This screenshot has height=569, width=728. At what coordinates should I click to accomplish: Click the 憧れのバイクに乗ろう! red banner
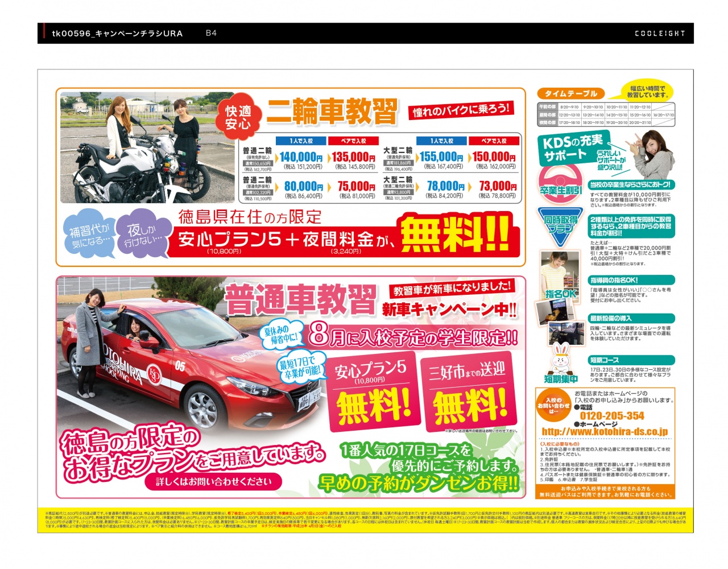coord(460,110)
